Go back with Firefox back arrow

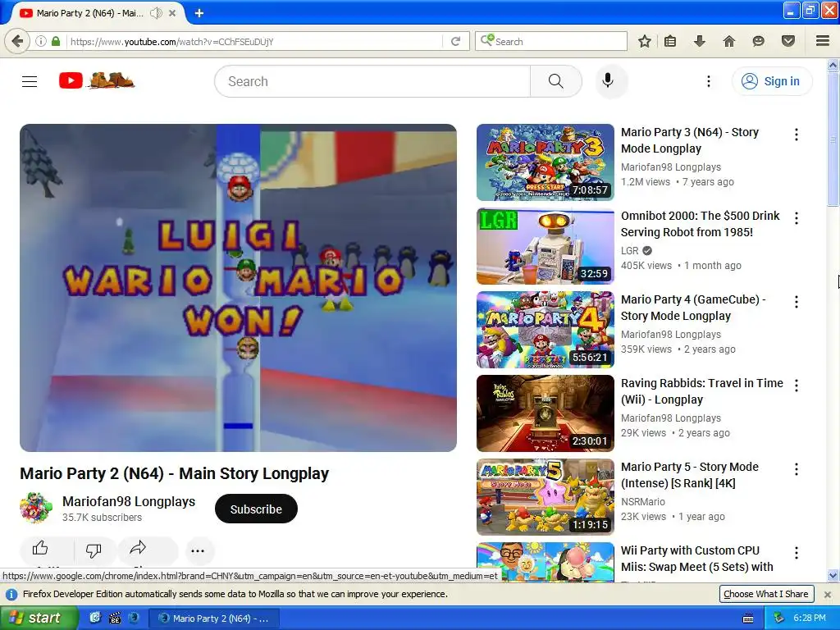pos(17,41)
